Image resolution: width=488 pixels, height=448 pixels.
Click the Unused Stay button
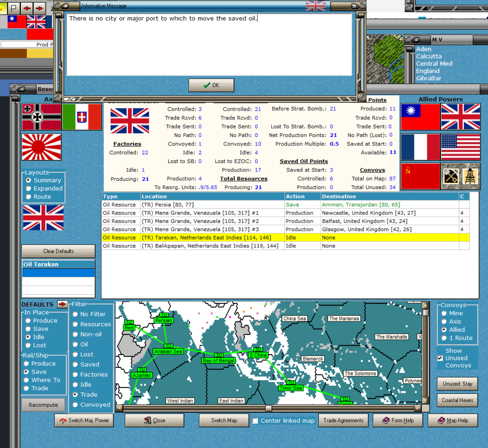click(x=457, y=384)
